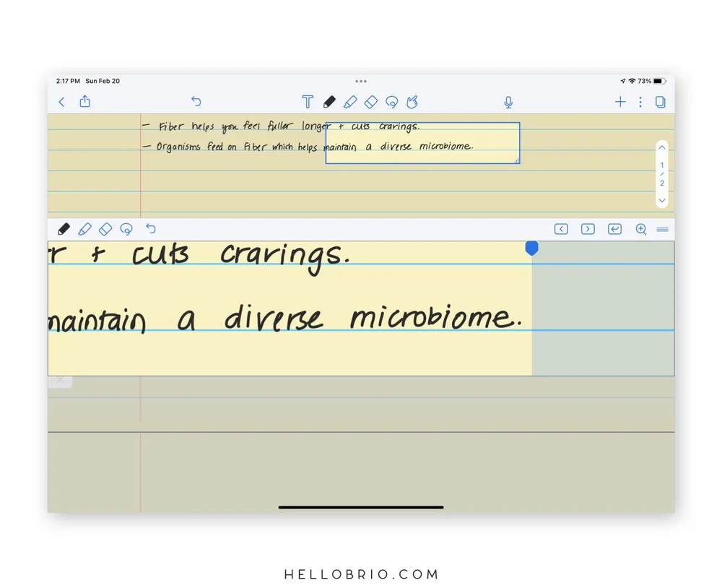Image resolution: width=722 pixels, height=588 pixels.
Task: Select the Pen tool in the top toolbar
Action: point(329,102)
